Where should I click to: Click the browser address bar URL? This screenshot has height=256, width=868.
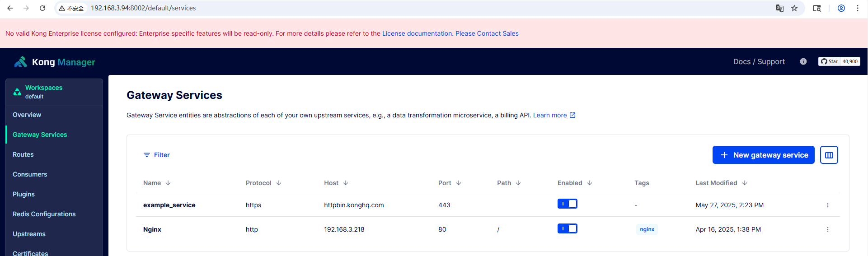(143, 8)
